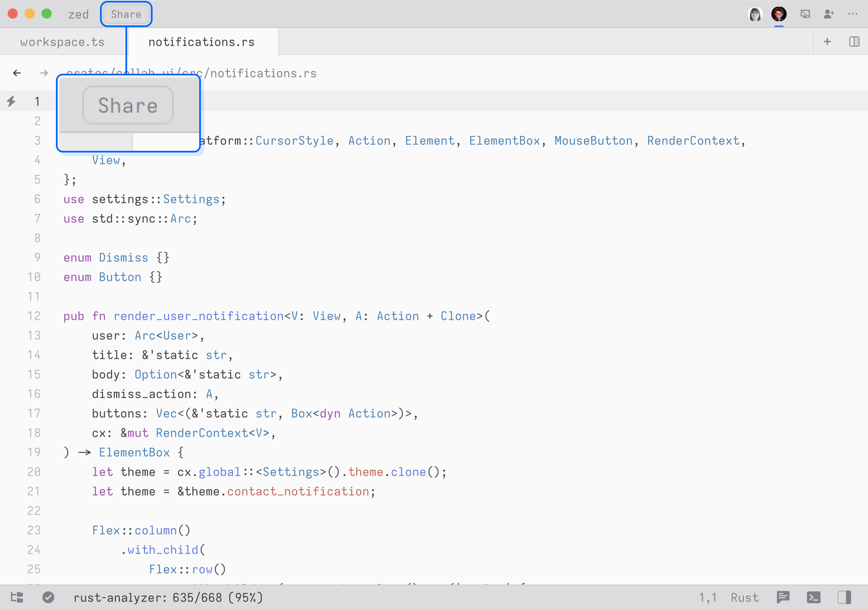Toggle the project panel in status bar
Screen dimensions: 868x610
(17, 597)
